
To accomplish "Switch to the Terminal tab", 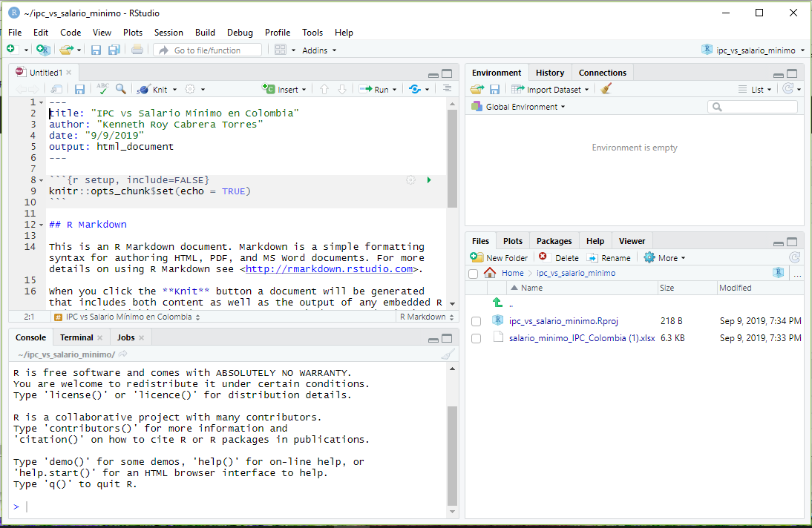I will 76,337.
